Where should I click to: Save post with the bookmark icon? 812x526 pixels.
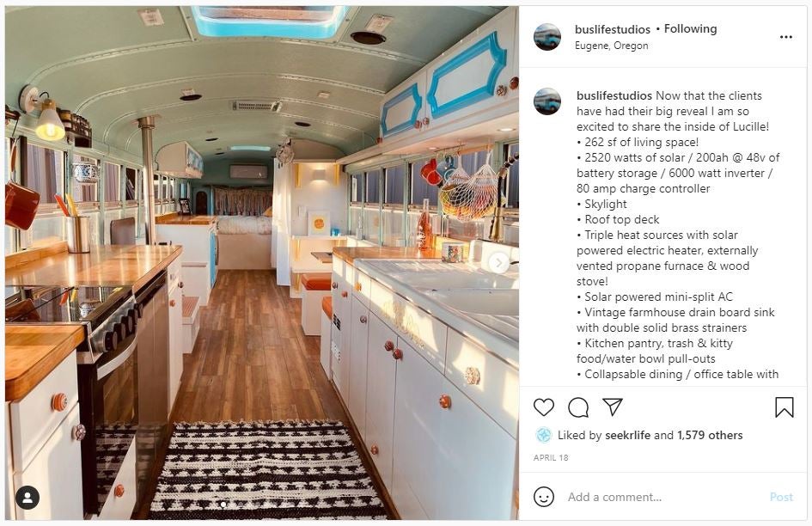click(784, 407)
